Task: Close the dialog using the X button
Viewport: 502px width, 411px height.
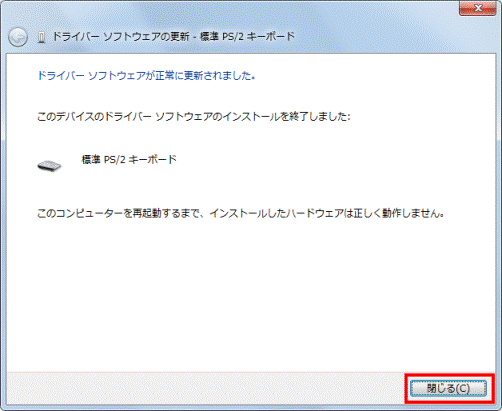Action: click(x=478, y=8)
